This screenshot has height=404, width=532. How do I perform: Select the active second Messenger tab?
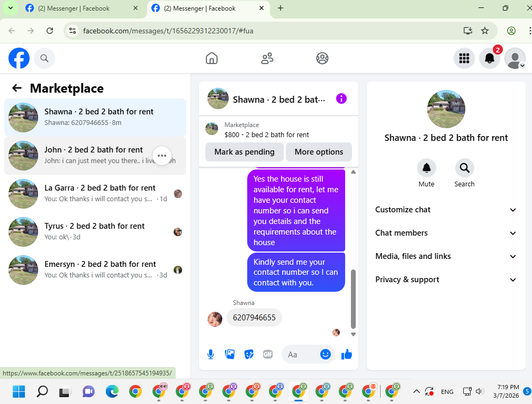[208, 8]
